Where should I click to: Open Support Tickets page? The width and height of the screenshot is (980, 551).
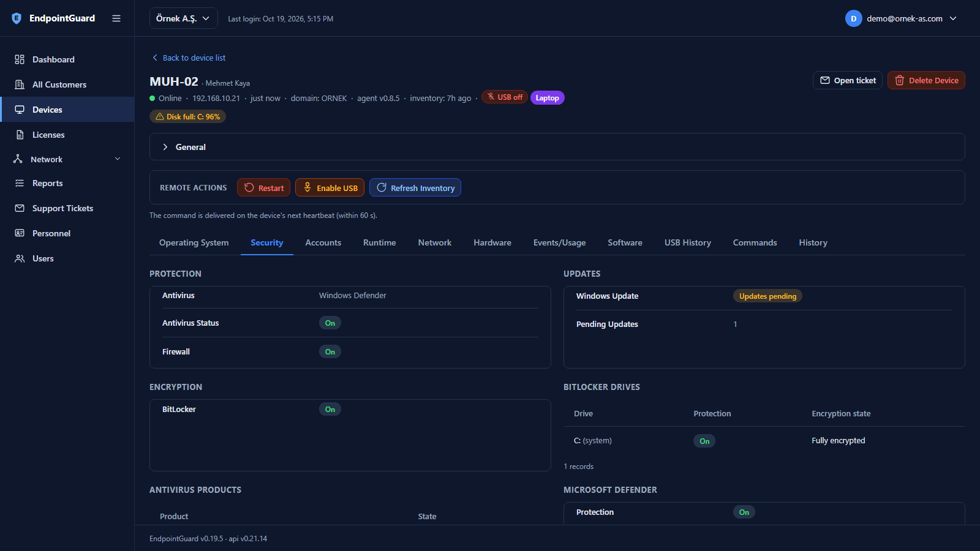tap(67, 208)
